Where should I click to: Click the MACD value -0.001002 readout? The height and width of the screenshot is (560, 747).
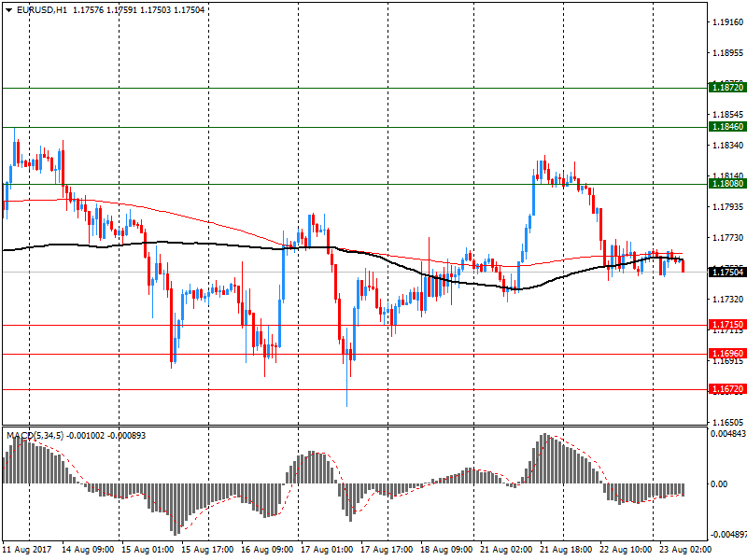[85, 436]
